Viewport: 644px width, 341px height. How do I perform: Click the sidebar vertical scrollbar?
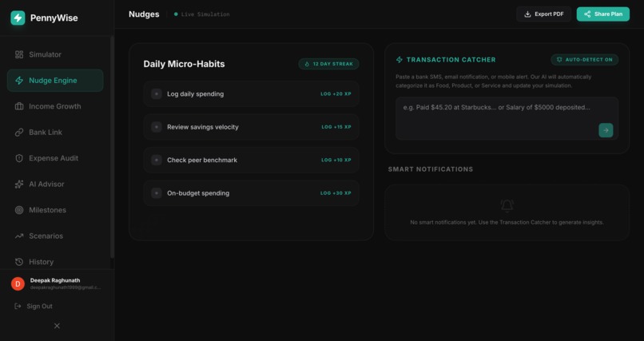[x=112, y=148]
